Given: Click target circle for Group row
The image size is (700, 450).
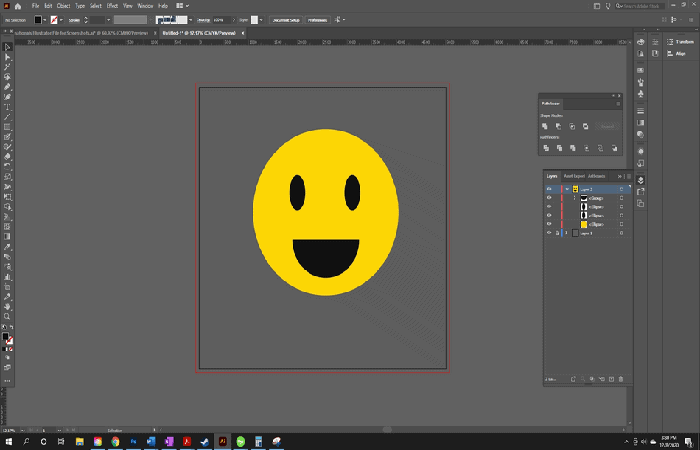Looking at the screenshot, I should [x=621, y=198].
